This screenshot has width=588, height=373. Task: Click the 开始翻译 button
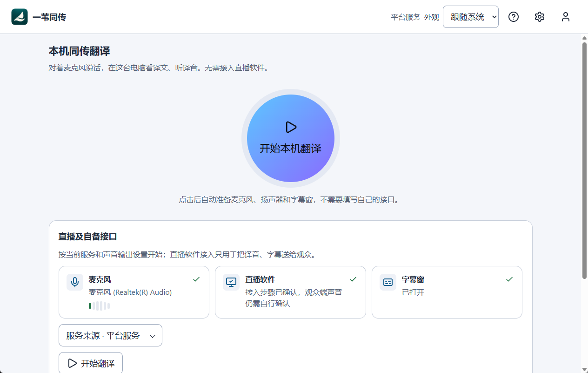tap(91, 363)
